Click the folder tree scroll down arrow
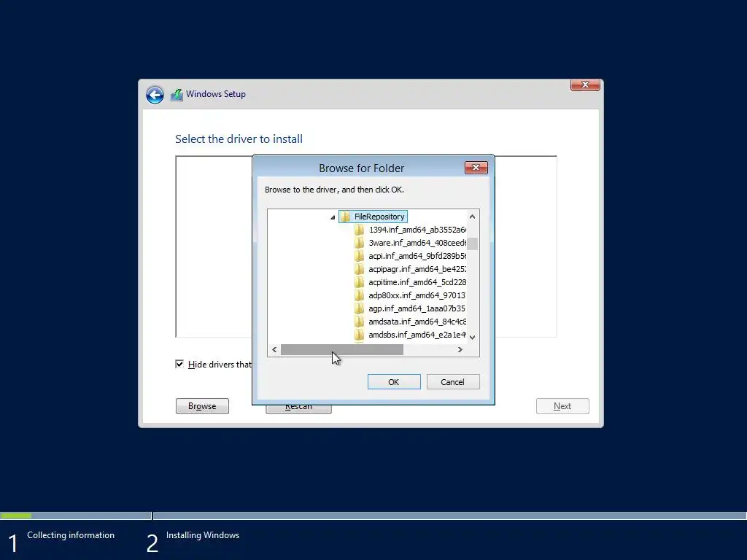This screenshot has height=560, width=747. (x=472, y=337)
